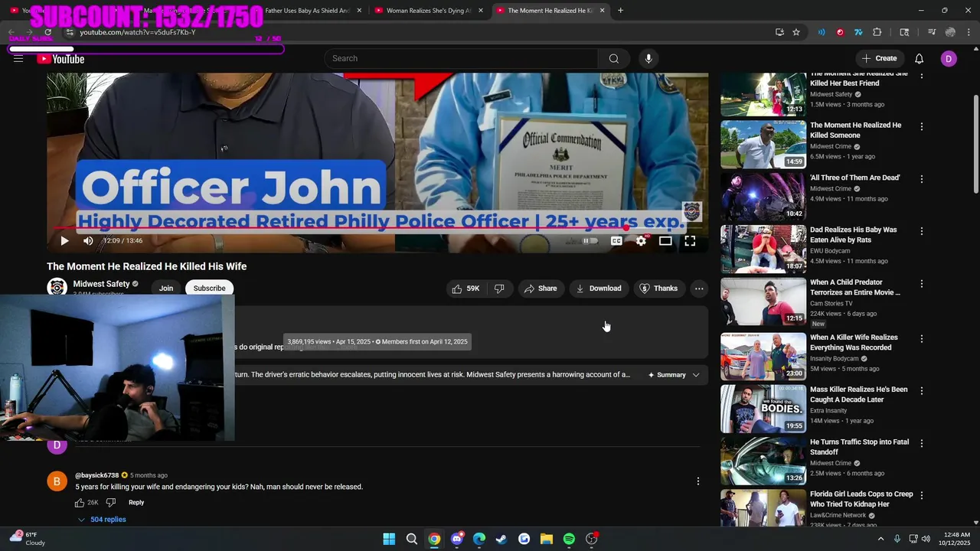
Task: Reply to the @baysick6738 comment
Action: pos(136,503)
